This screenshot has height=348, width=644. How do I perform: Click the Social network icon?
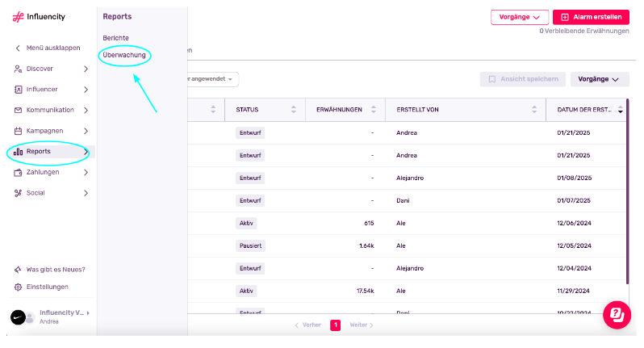click(18, 193)
